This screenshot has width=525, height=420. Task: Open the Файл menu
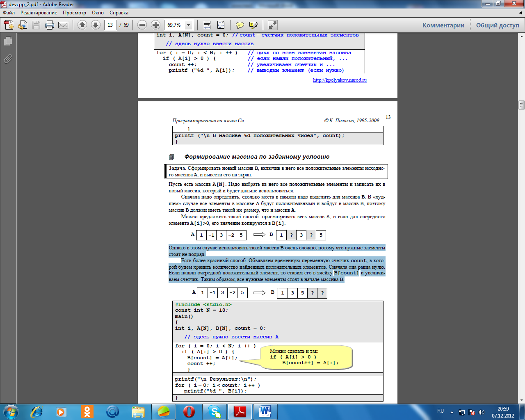(9, 13)
